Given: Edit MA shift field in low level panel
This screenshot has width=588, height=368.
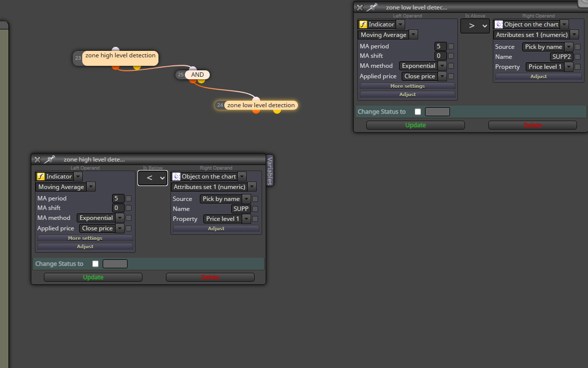Looking at the screenshot, I should pyautogui.click(x=440, y=56).
